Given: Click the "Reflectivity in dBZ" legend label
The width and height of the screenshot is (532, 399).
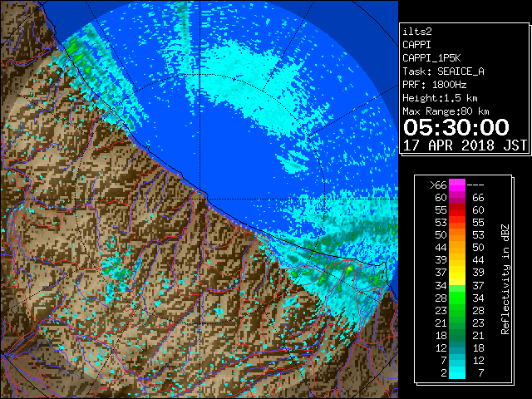Looking at the screenshot, I should [505, 279].
